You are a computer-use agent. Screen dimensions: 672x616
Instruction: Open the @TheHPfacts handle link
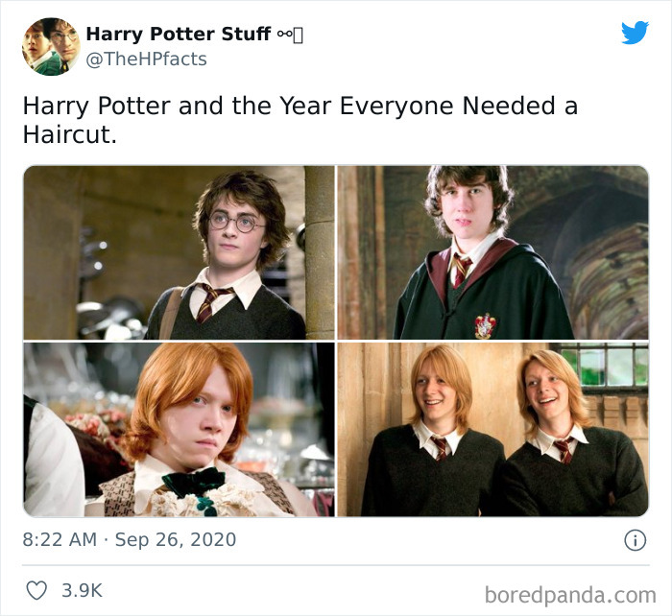tap(147, 59)
